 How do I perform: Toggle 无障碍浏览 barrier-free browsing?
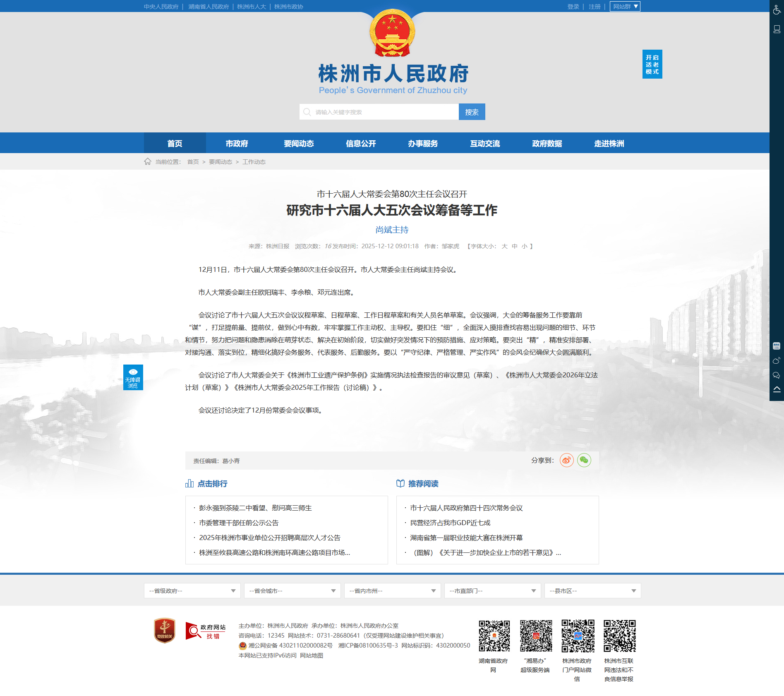coord(133,377)
